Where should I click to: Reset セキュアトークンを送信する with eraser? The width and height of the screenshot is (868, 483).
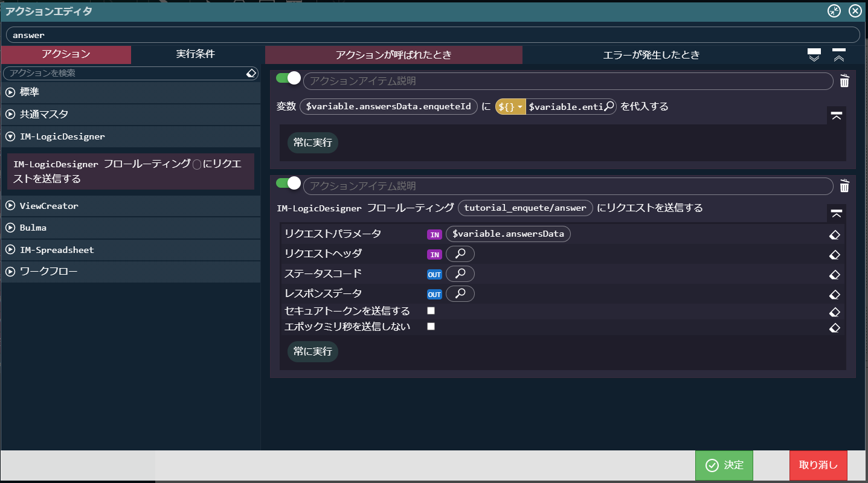pos(834,312)
